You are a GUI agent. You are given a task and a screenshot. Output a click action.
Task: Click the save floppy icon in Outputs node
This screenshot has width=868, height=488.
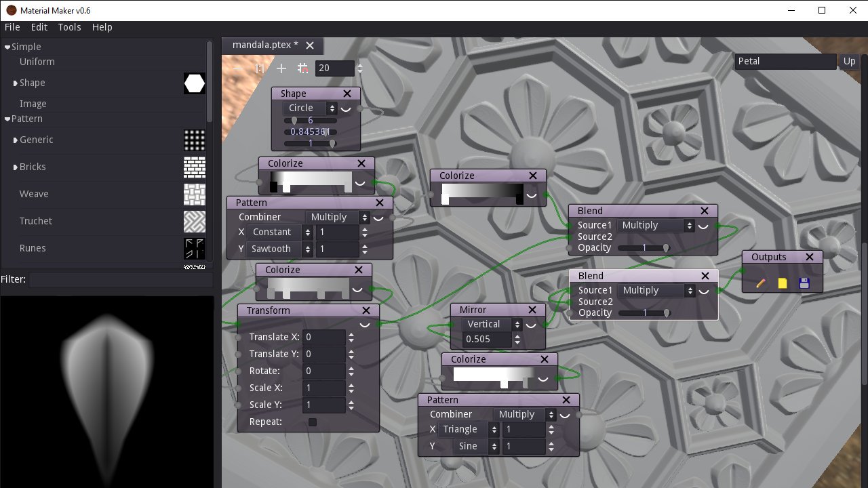(x=804, y=283)
